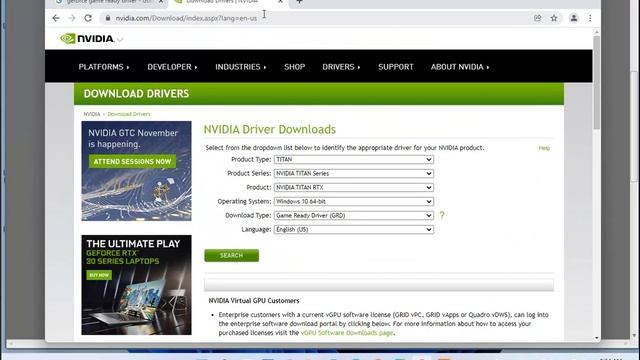Click the page vertical scrollbar thumb
This screenshot has width=640, height=360.
[596, 83]
